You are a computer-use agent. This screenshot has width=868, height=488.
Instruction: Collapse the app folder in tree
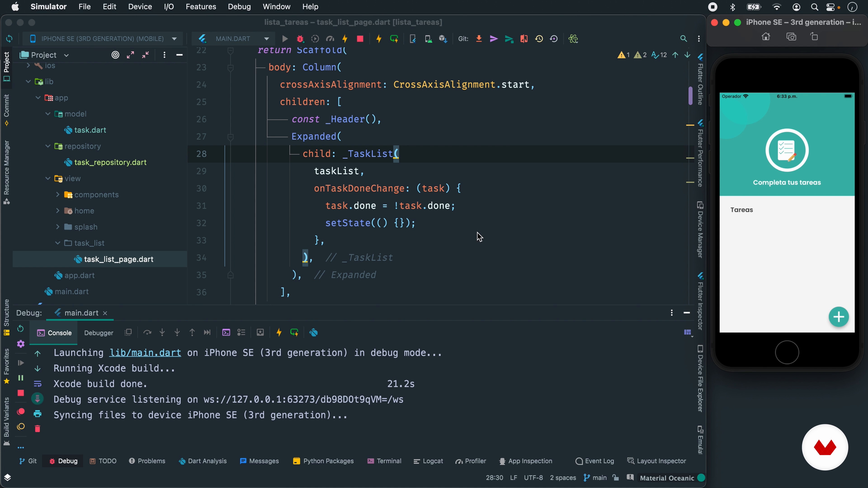(x=38, y=98)
